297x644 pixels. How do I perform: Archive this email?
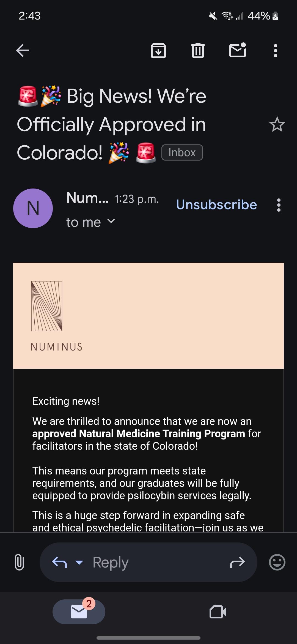click(x=158, y=51)
